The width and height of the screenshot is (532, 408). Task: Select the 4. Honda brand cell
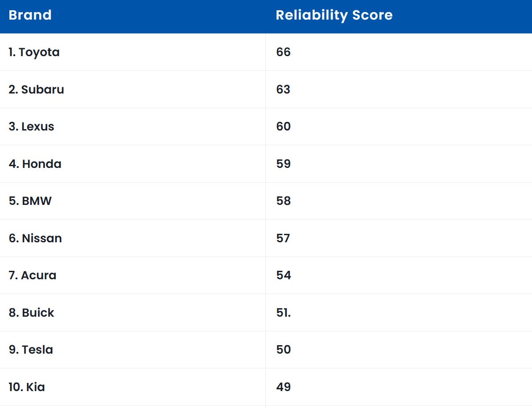tap(35, 164)
